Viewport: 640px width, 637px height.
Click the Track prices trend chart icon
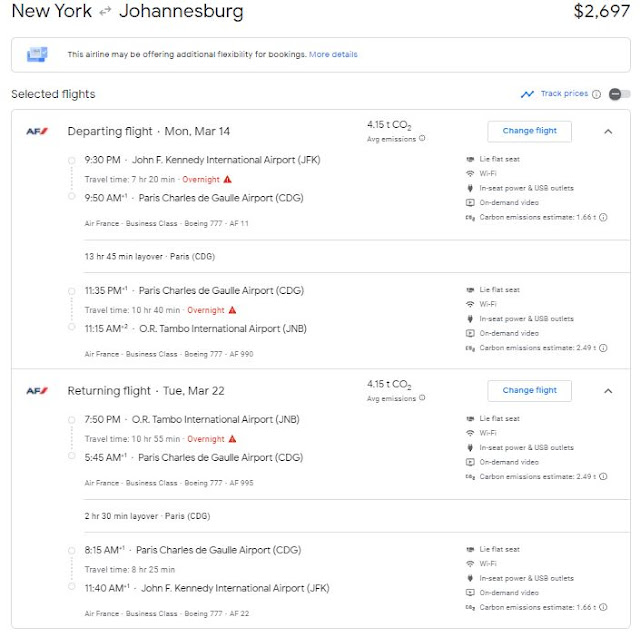point(527,94)
